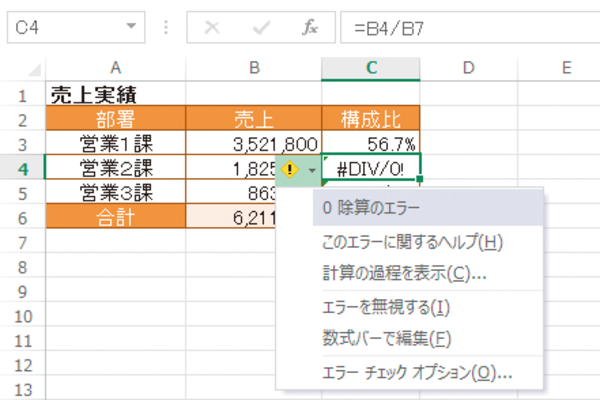Select row 13 header
This screenshot has height=400, width=600.
(23, 389)
